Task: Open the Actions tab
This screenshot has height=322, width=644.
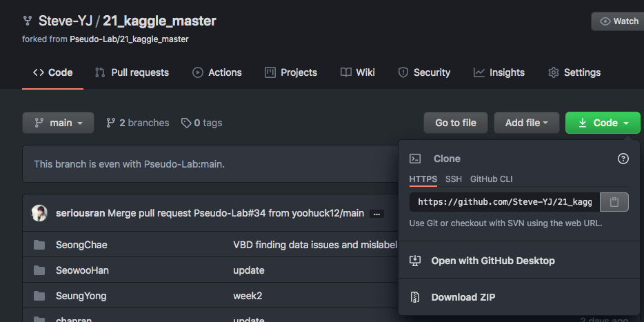Action: pos(217,72)
